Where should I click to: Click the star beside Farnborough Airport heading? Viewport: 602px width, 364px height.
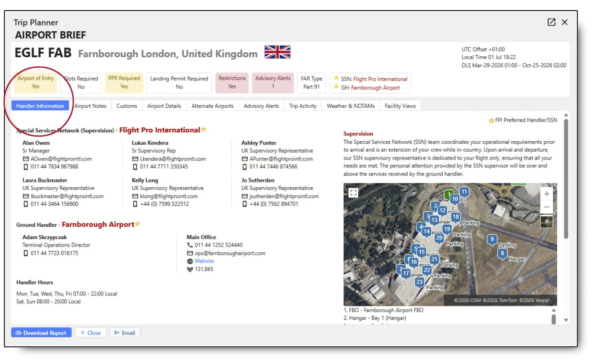coord(137,224)
